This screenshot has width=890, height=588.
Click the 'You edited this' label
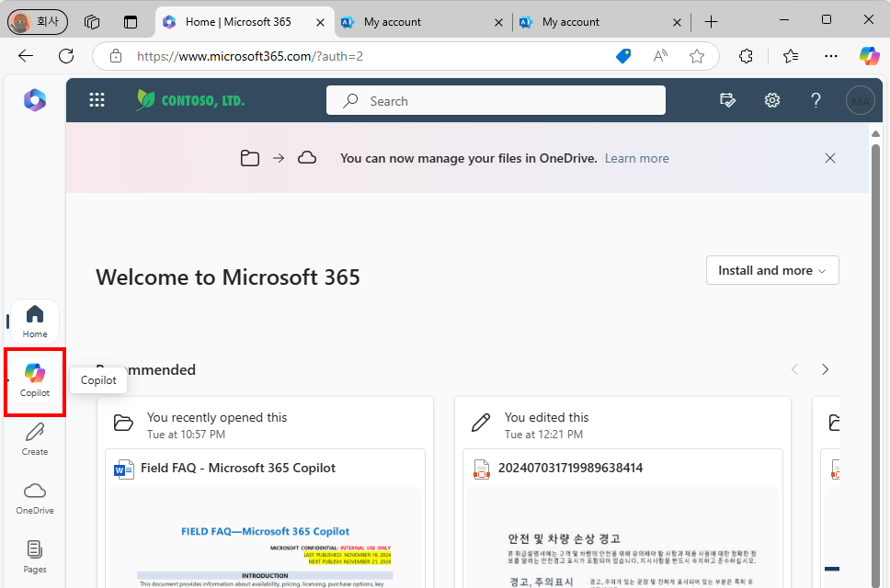[x=547, y=417]
